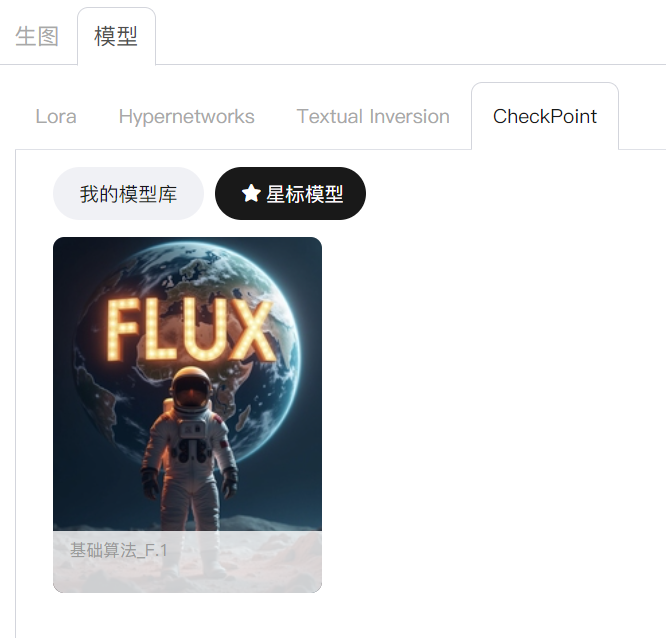Open the Textual Inversion tab

click(x=373, y=116)
